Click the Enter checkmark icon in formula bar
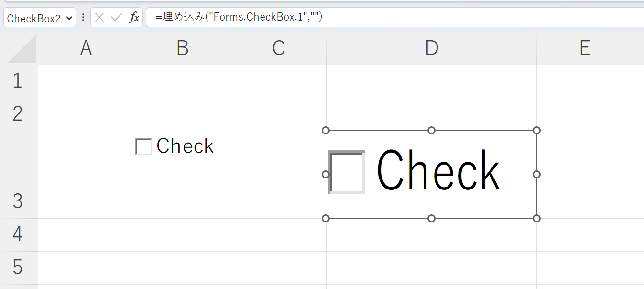The image size is (644, 289). point(116,18)
